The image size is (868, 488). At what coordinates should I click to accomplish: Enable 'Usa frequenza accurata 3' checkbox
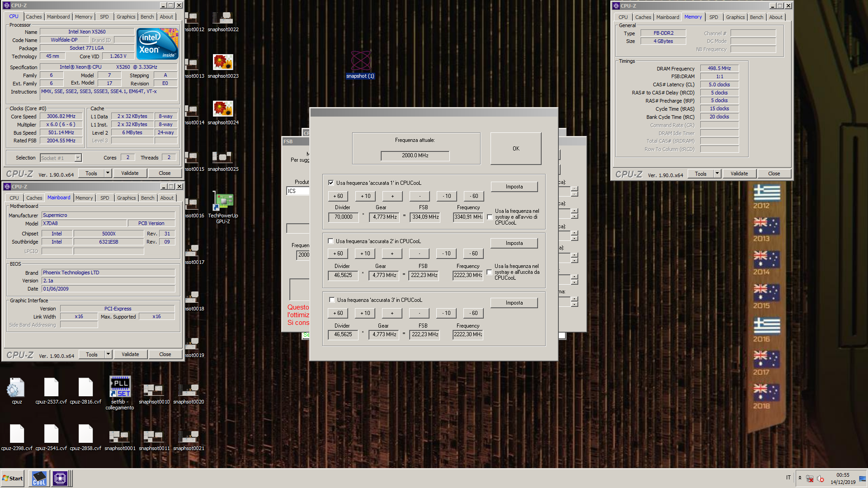tap(332, 300)
